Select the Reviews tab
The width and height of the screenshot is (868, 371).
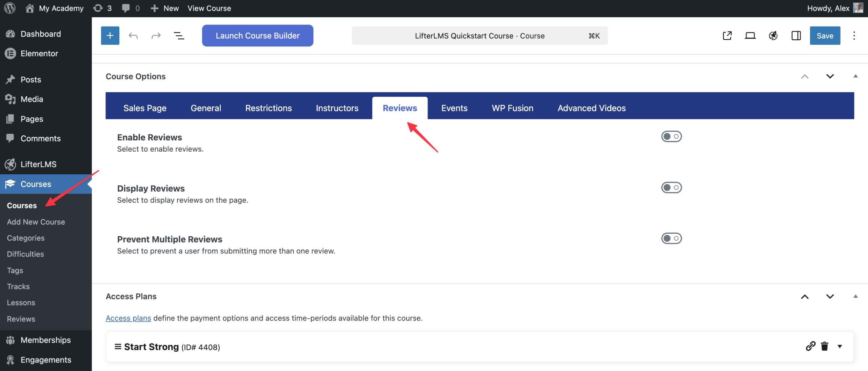tap(400, 108)
